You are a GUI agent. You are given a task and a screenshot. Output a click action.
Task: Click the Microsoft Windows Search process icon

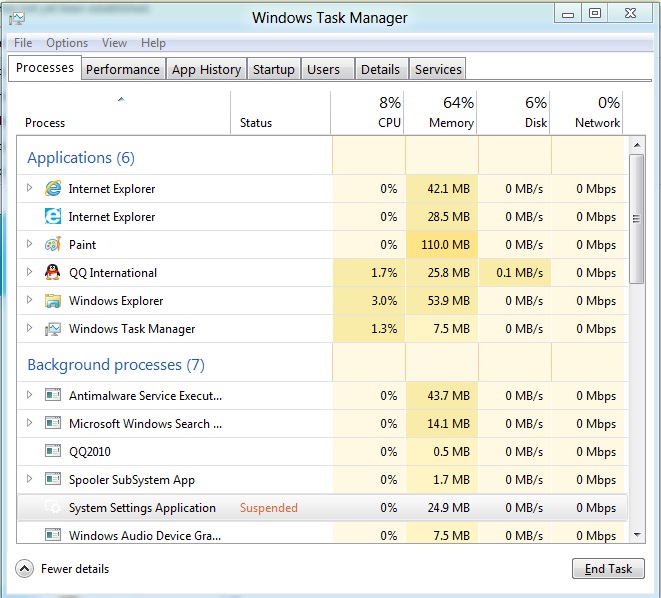pos(53,423)
